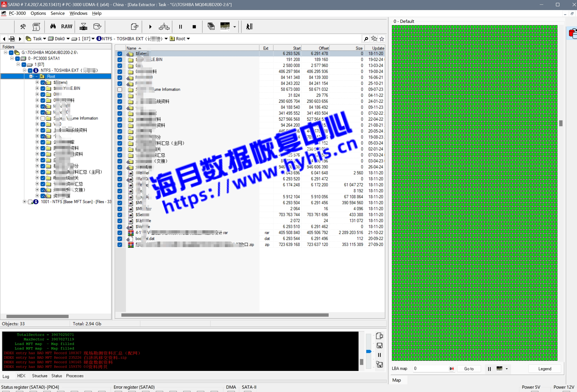Click the Stop square toolbar button
The width and height of the screenshot is (577, 392).
tap(194, 27)
